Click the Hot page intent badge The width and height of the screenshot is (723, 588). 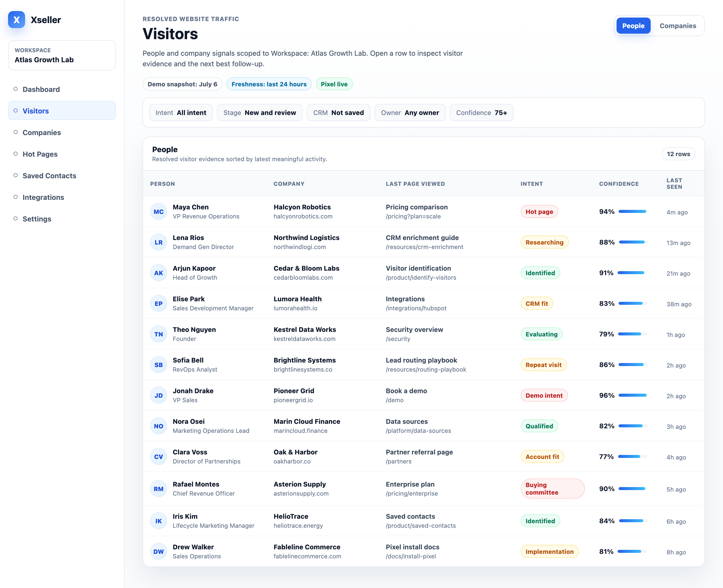coord(539,212)
